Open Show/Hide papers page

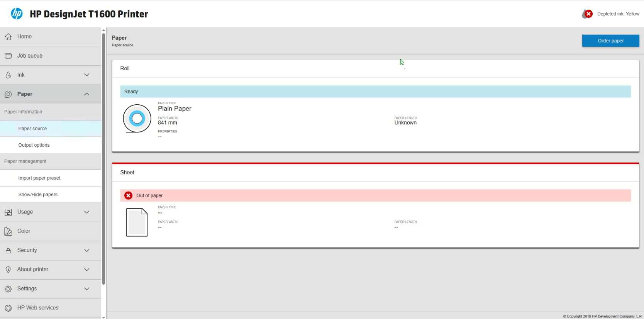pos(38,195)
